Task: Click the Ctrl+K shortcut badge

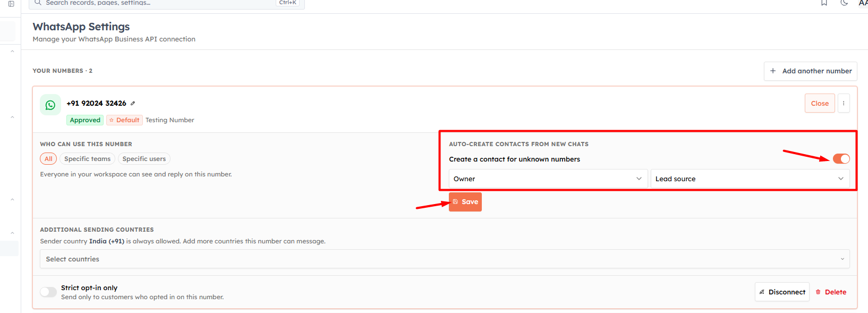Action: pos(287,3)
